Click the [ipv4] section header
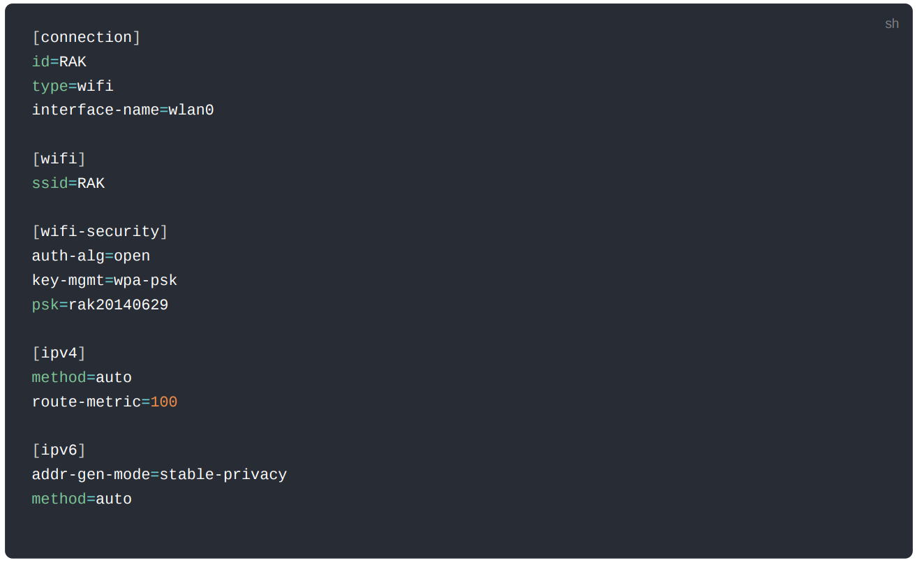924x565 pixels. tap(59, 353)
